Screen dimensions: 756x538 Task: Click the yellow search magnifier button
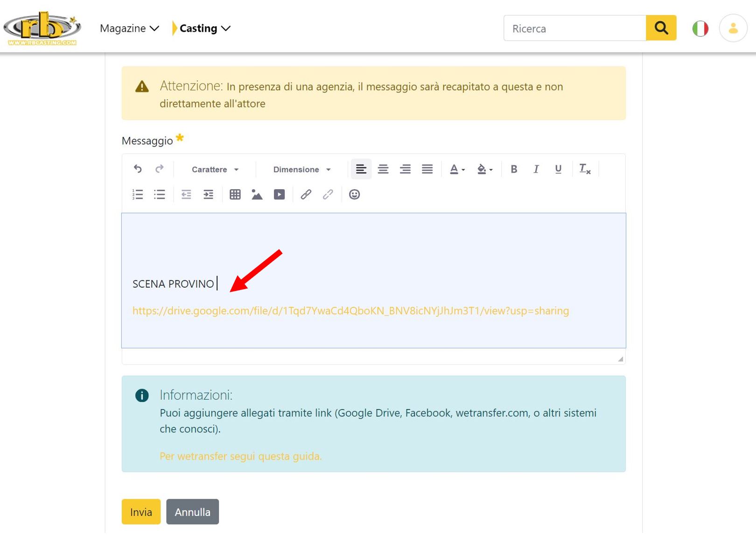coord(661,28)
